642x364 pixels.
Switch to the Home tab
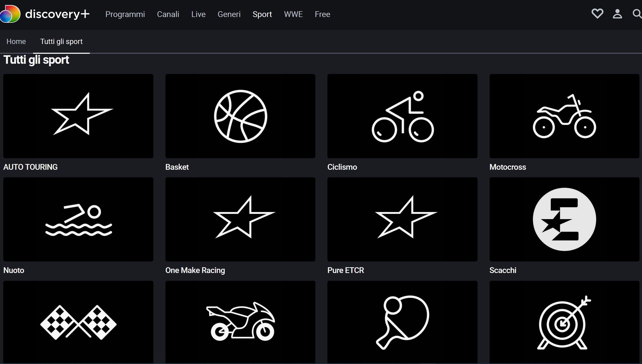coord(16,41)
